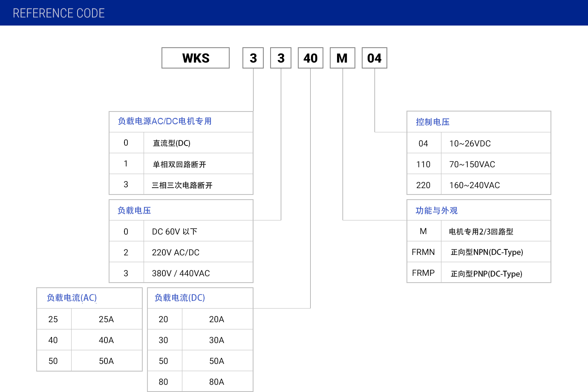This screenshot has width=588, height=392.
Task: Select the 160~240VAC control voltage row
Action: [x=475, y=185]
